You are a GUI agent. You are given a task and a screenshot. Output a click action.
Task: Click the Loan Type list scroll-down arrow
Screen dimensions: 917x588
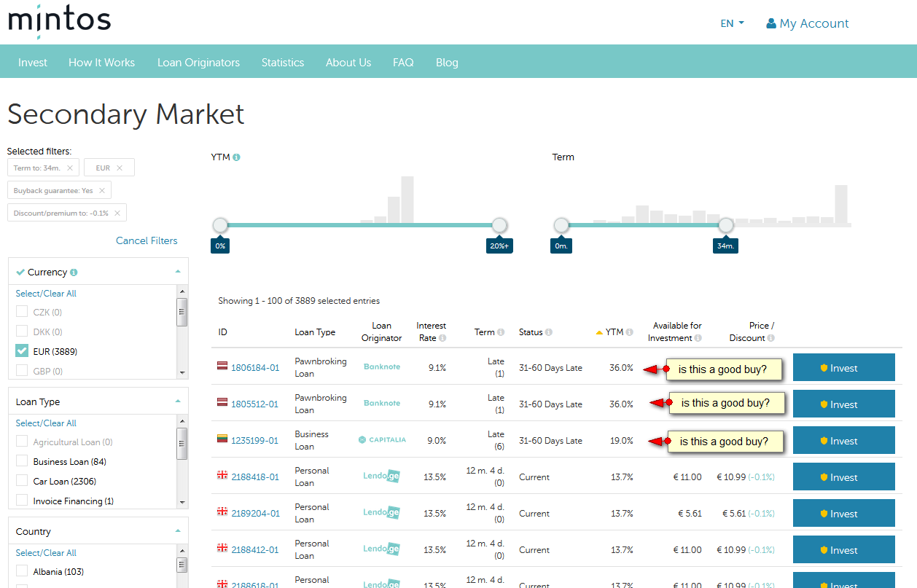(x=182, y=502)
